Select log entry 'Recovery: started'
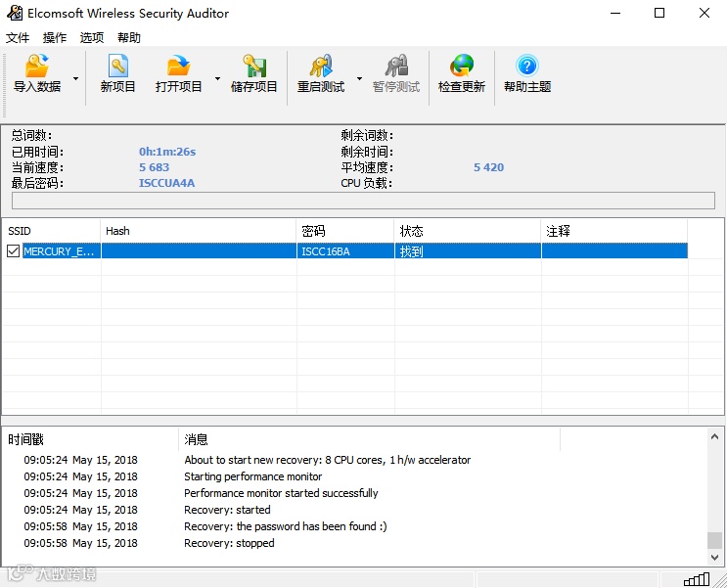This screenshot has width=727, height=588. click(x=227, y=510)
